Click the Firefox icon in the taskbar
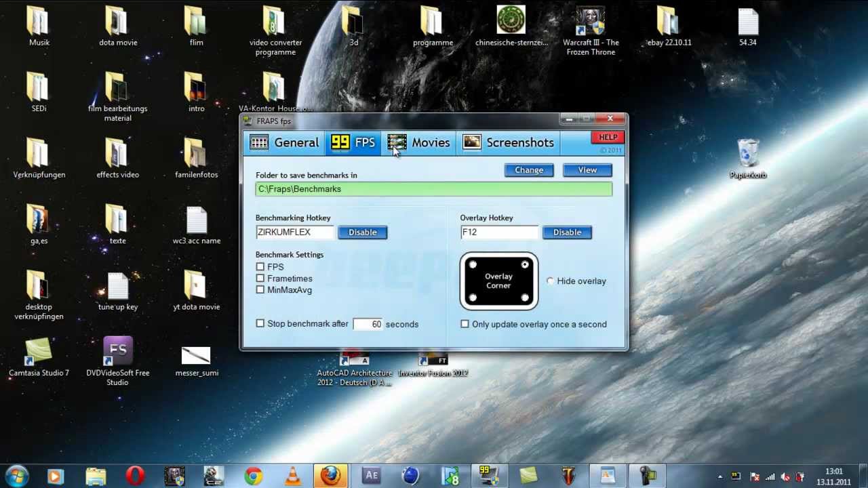This screenshot has width=868, height=488. 331,476
